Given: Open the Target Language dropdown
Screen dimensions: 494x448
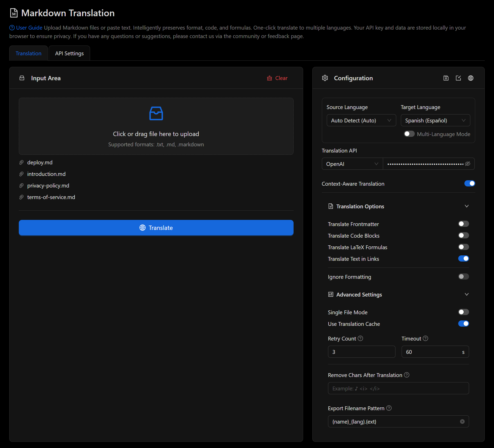Looking at the screenshot, I should pyautogui.click(x=435, y=120).
